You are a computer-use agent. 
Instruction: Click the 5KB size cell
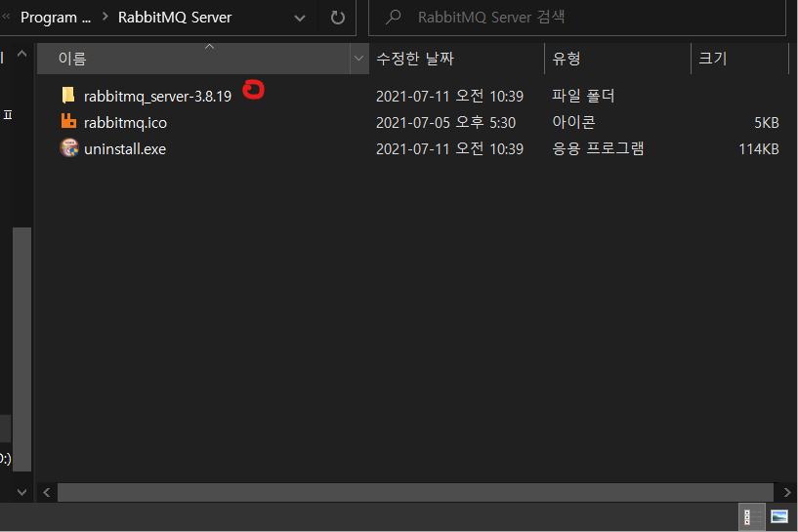(x=767, y=123)
